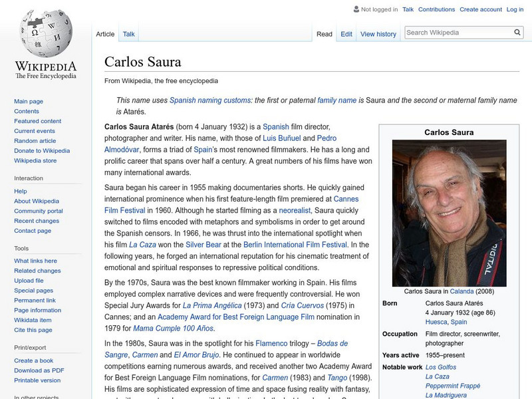532x399 pixels.
Task: Select the Read tab
Action: [325, 34]
